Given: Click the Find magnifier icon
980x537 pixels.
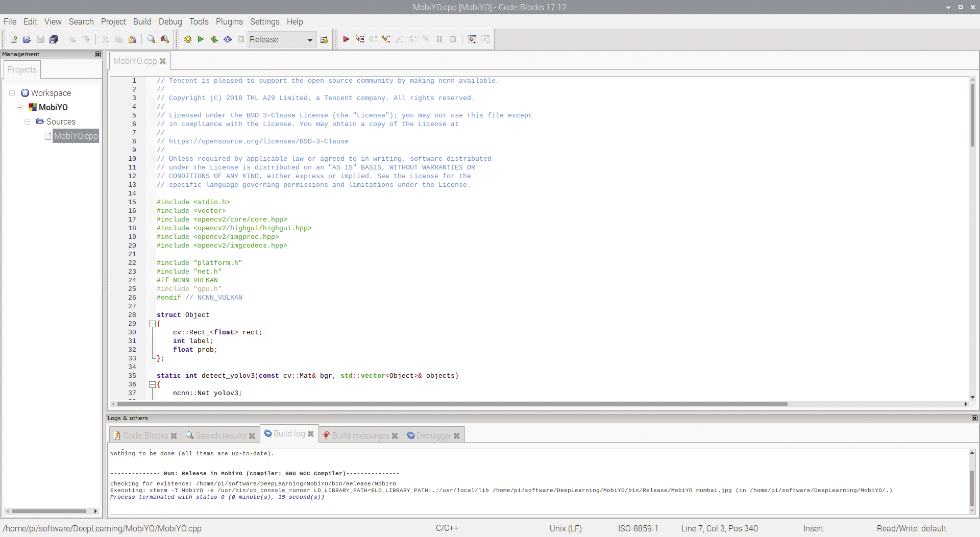Looking at the screenshot, I should [x=151, y=39].
